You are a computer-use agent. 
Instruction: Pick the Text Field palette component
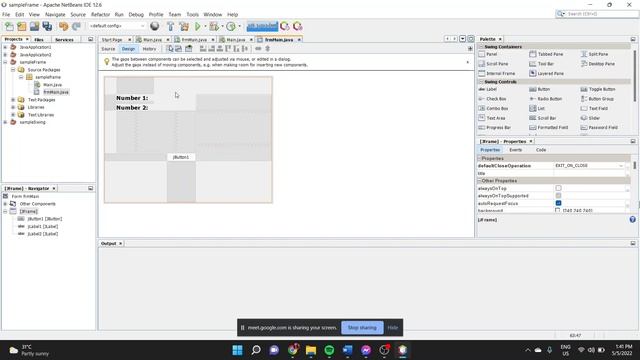click(594, 109)
